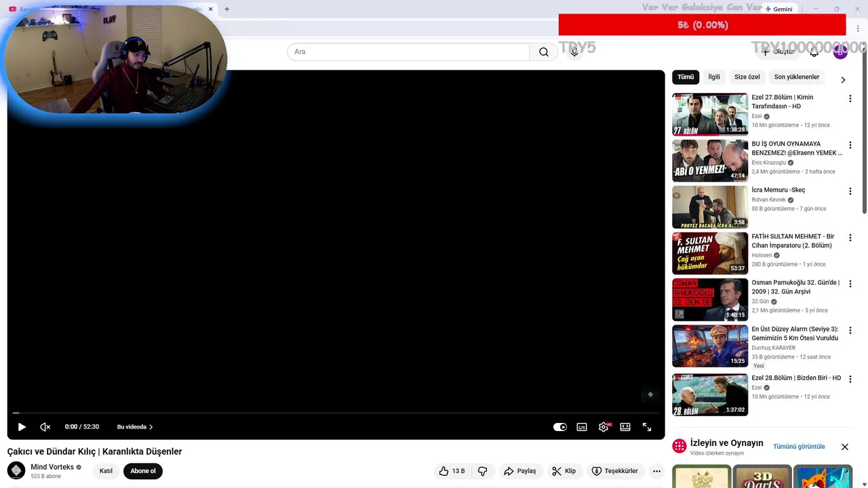Open the Gemini button in Chrome
The image size is (868, 488).
[778, 9]
